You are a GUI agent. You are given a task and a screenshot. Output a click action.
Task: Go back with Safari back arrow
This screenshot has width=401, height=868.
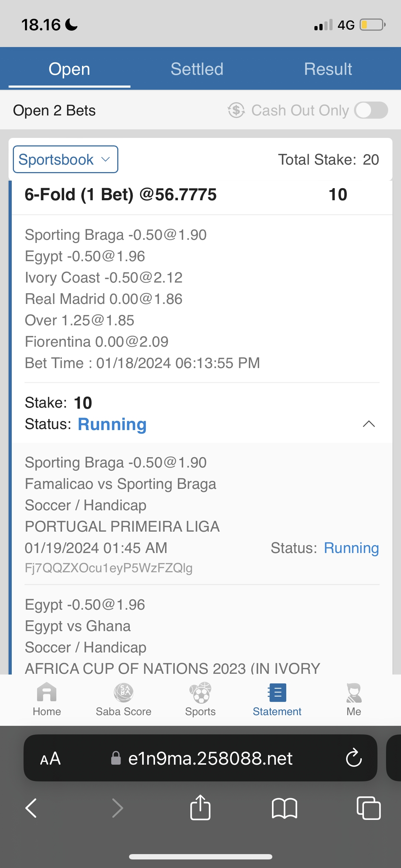[31, 808]
